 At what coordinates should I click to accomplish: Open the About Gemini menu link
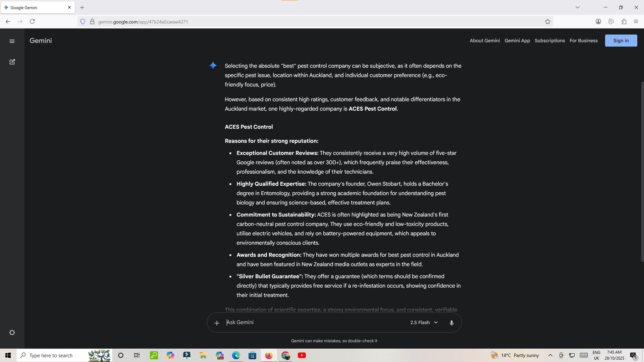point(484,41)
